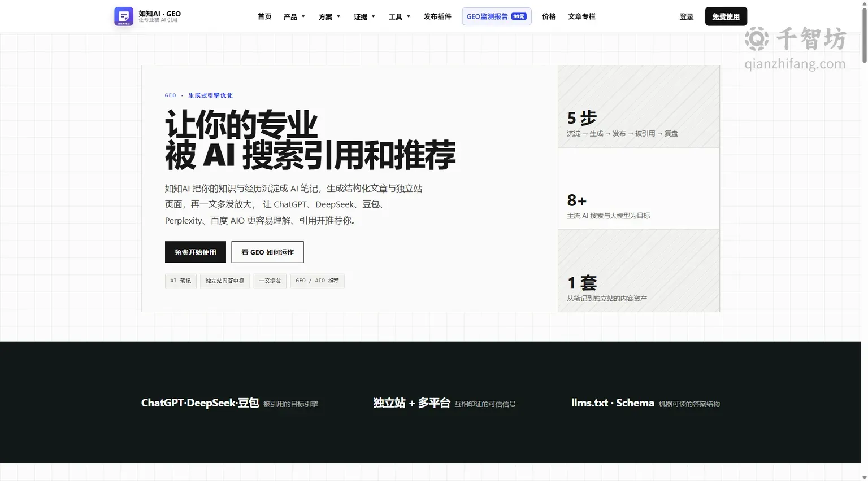Image resolution: width=868 pixels, height=481 pixels.
Task: Click the 如知AI · GEO brand text
Action: (160, 14)
